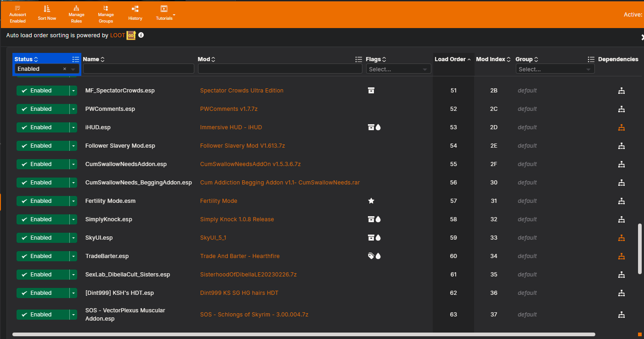The image size is (644, 339).
Task: Click the orange dependencies icon for TradeBarter.esp
Action: (621, 256)
